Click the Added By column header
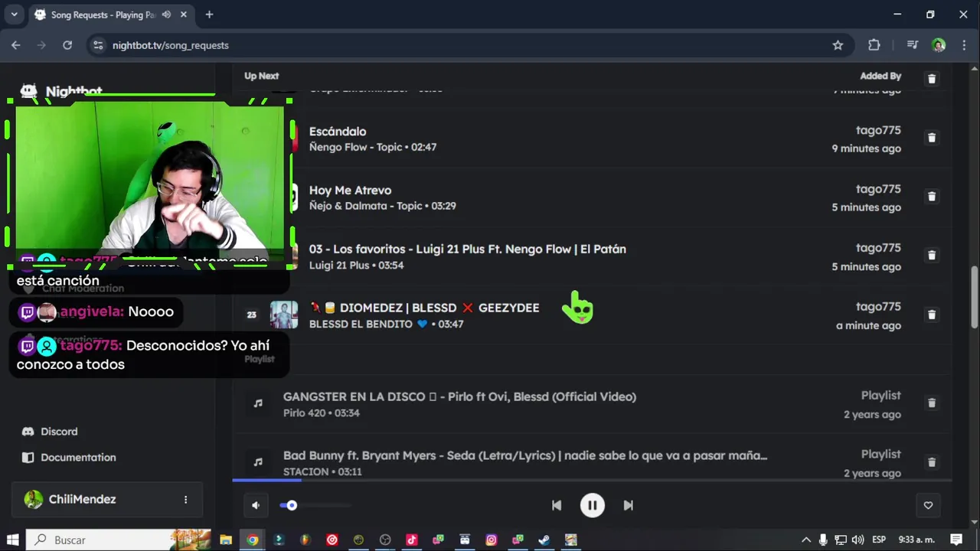The height and width of the screenshot is (551, 980). coord(880,76)
